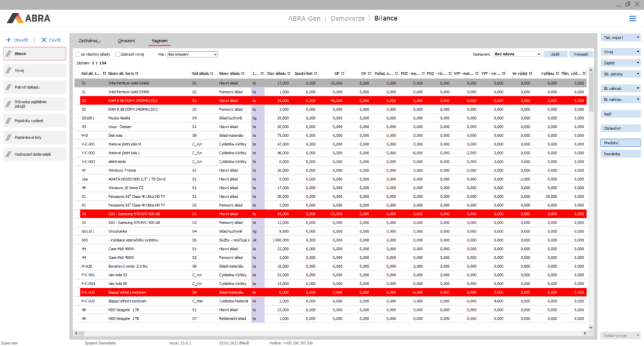Select the 'Windows 7 Home' row
This screenshot has height=346, width=644.
click(330, 170)
